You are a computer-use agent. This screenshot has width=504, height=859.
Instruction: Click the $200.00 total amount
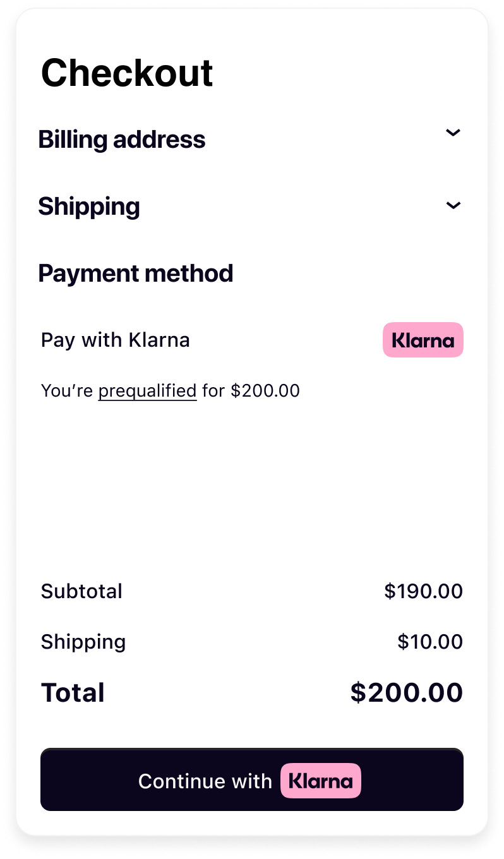pyautogui.click(x=407, y=693)
